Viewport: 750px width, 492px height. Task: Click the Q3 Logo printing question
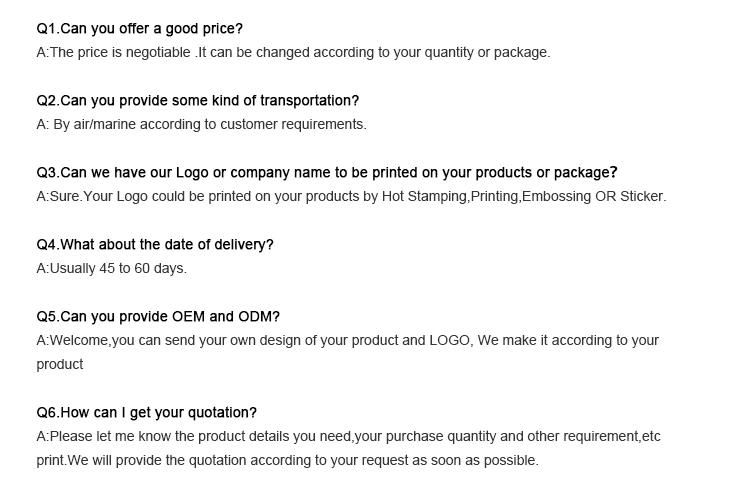pos(327,173)
